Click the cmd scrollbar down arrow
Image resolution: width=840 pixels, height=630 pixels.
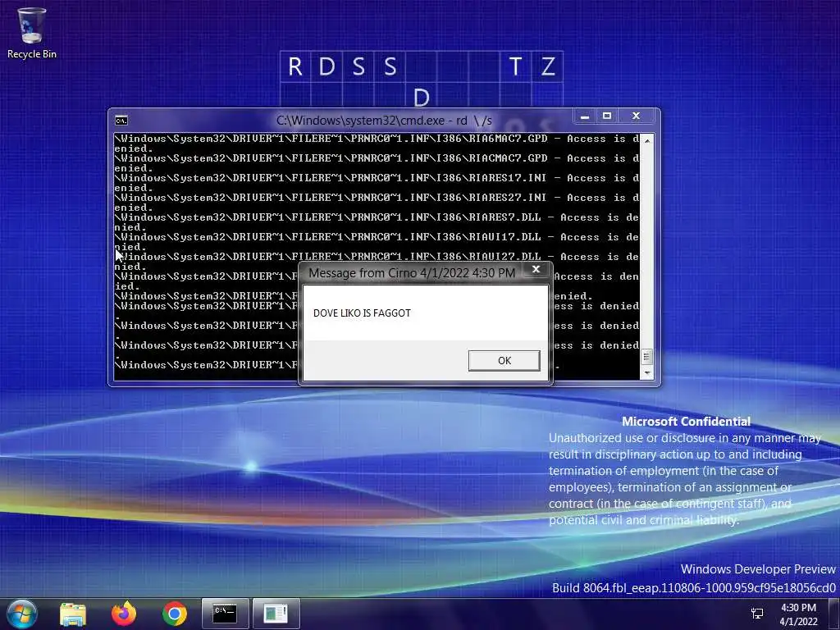647,373
